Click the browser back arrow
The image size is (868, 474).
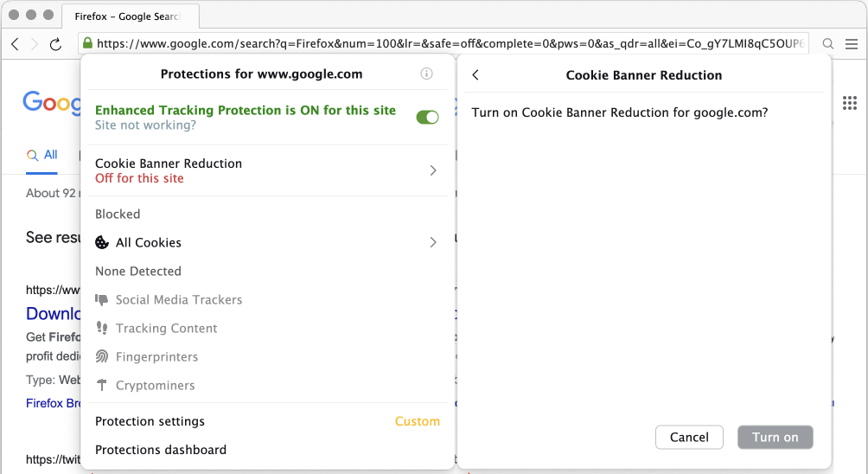pos(16,43)
